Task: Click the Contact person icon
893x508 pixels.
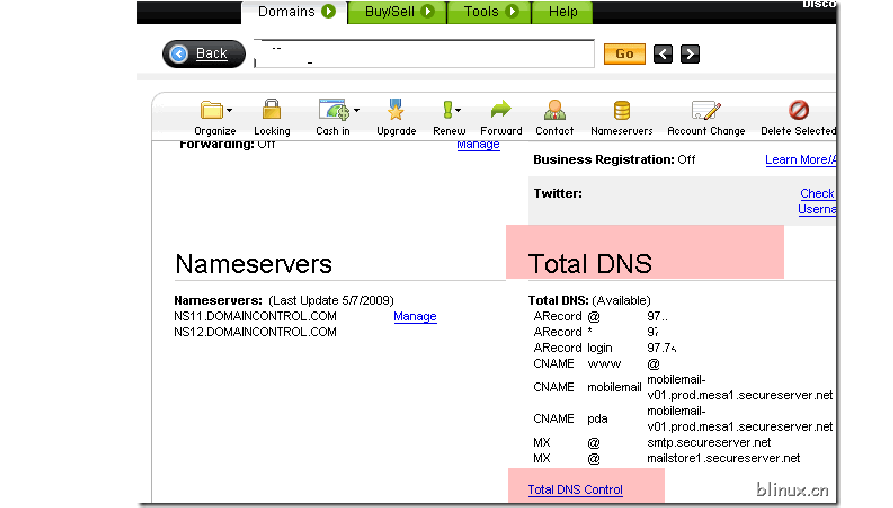Action: tap(554, 110)
